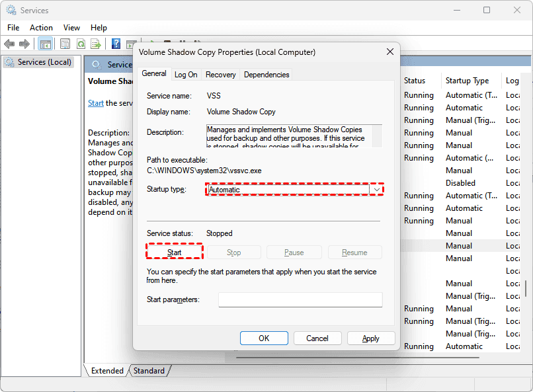The width and height of the screenshot is (533, 392).
Task: Click the Start link in the Extended pane
Action: click(x=96, y=103)
